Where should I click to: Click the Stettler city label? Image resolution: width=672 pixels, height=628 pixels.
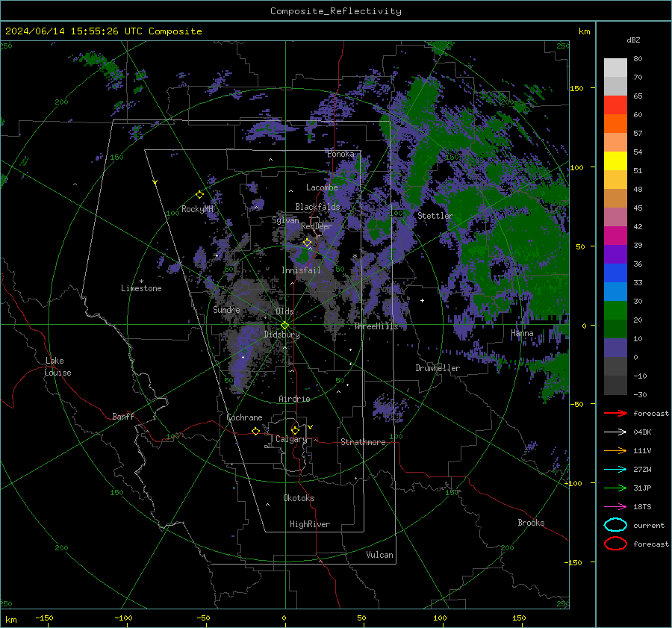coord(435,216)
